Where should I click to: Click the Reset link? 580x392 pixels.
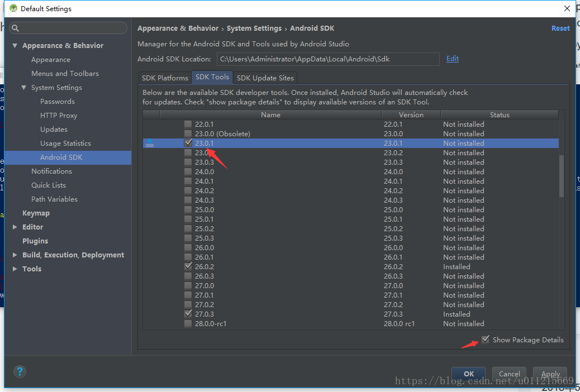pos(560,28)
